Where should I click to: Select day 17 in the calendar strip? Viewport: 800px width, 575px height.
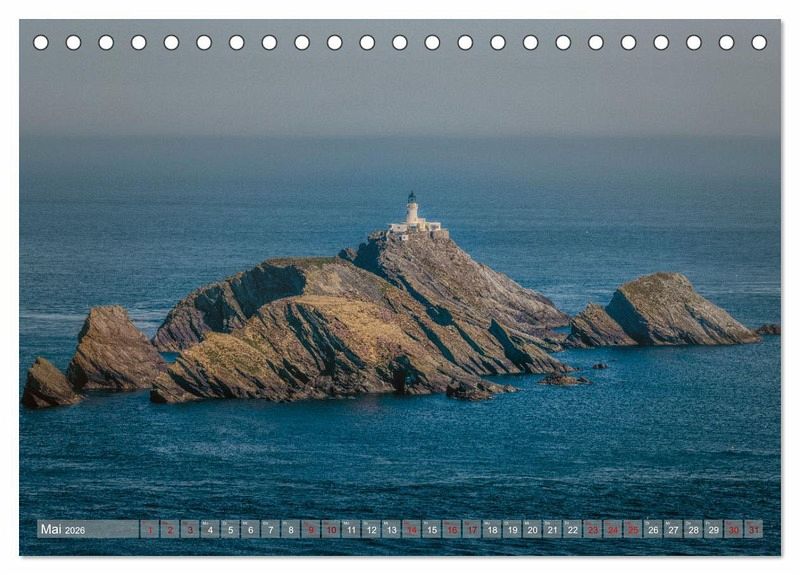point(472,529)
